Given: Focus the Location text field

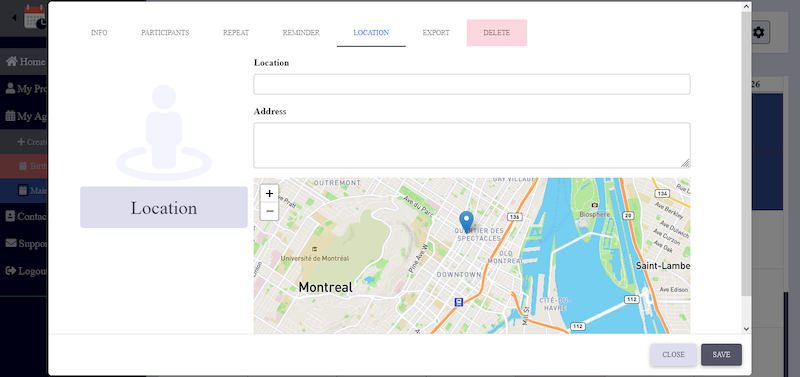Looking at the screenshot, I should point(472,84).
